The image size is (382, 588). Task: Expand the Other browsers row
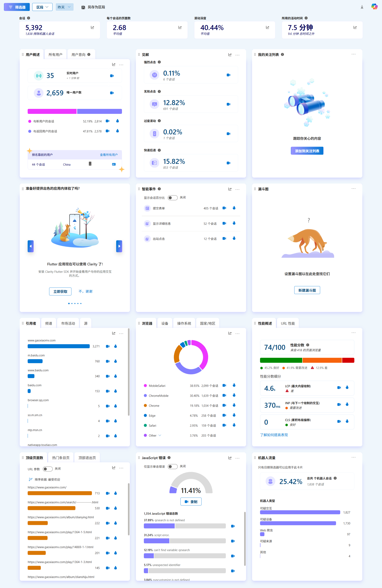tap(160, 435)
